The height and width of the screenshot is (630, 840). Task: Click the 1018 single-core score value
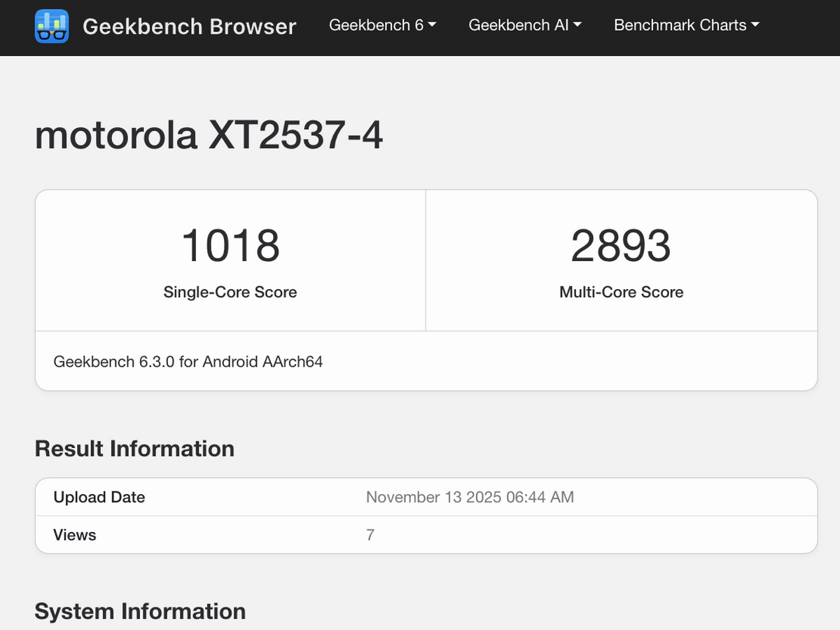pyautogui.click(x=230, y=246)
